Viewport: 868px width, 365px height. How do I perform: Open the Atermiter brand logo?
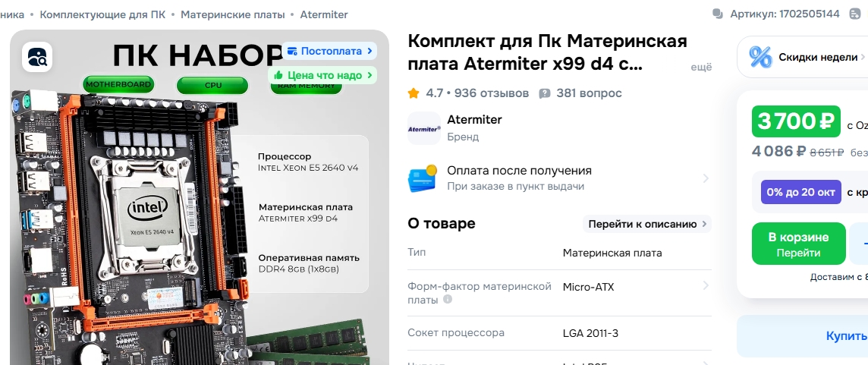[424, 128]
